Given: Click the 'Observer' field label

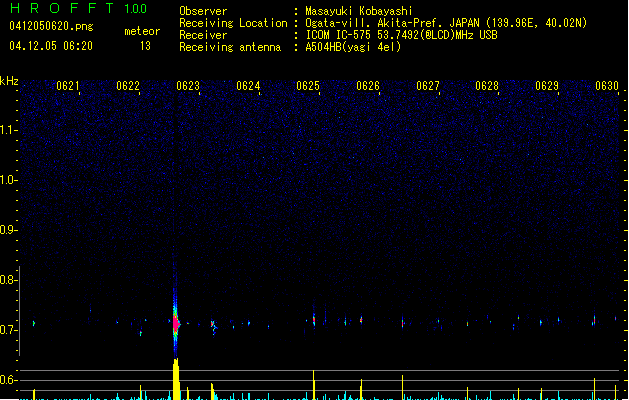Looking at the screenshot, I should click(203, 11).
